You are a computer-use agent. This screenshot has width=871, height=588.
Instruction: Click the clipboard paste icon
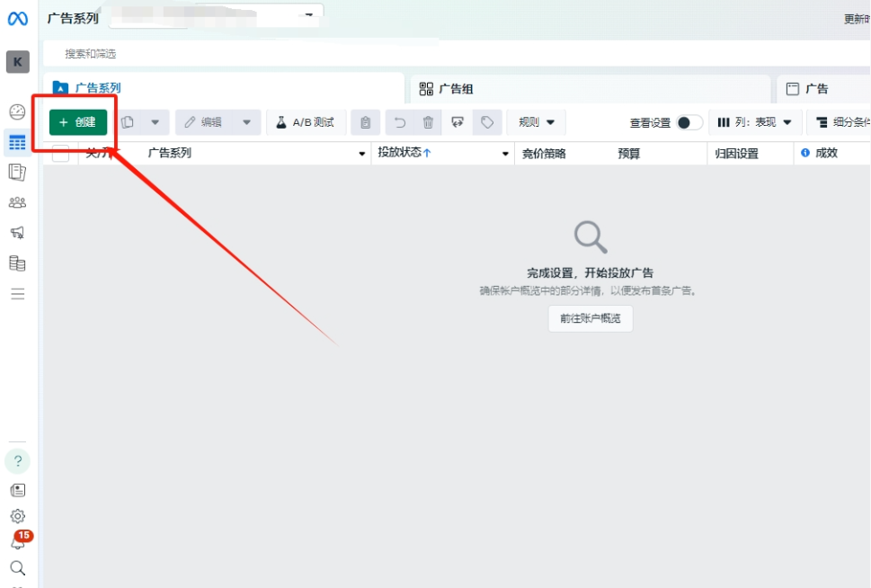[365, 122]
